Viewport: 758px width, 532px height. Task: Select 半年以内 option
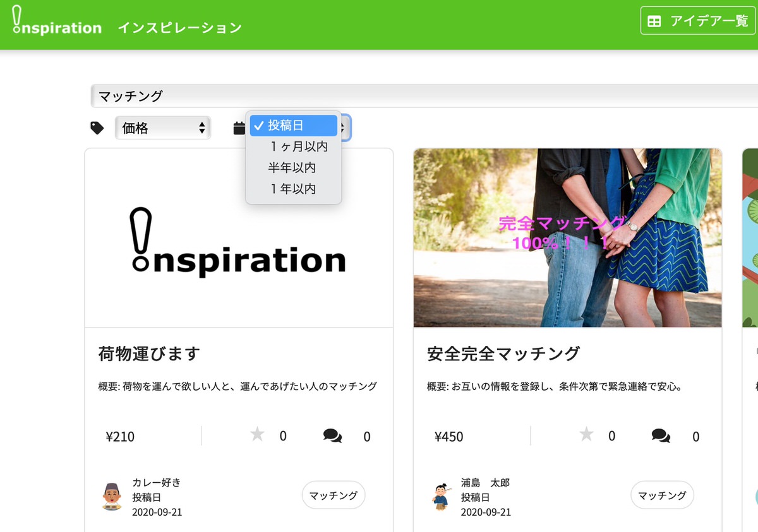click(294, 168)
